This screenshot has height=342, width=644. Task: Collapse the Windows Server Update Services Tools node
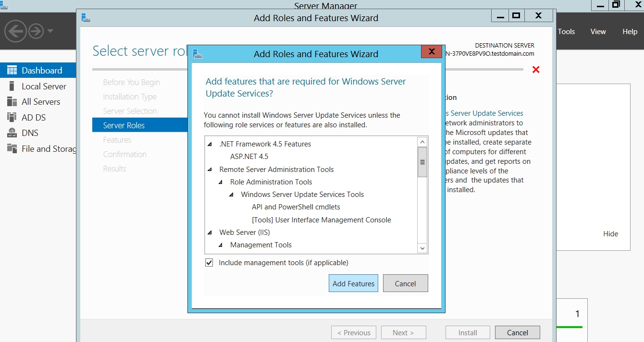(231, 195)
